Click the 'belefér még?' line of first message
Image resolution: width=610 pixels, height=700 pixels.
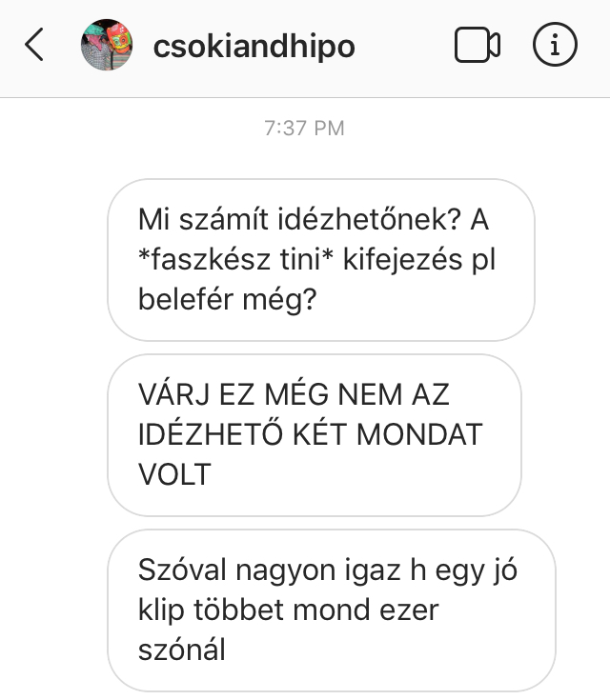click(x=228, y=300)
